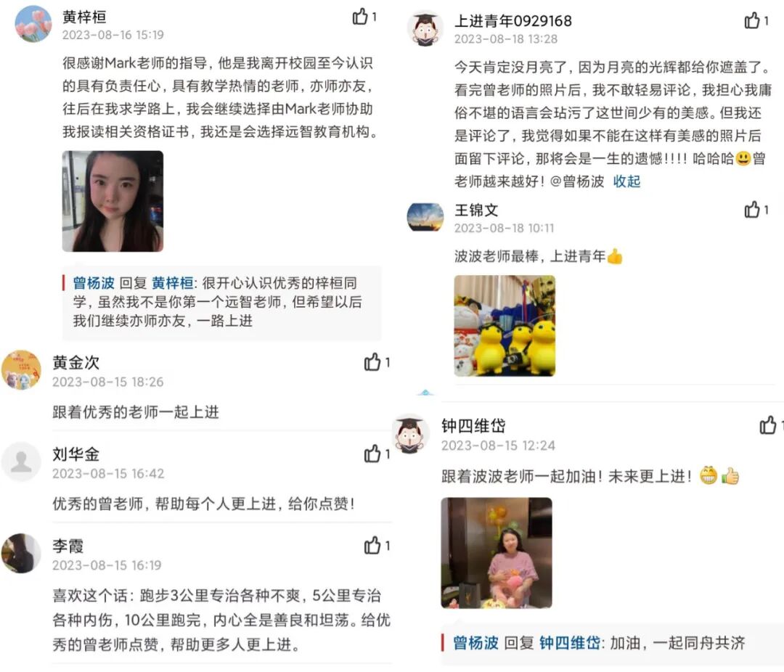This screenshot has width=784, height=672.
Task: Like 王锦文's comment with thumbs-up
Action: tap(753, 210)
